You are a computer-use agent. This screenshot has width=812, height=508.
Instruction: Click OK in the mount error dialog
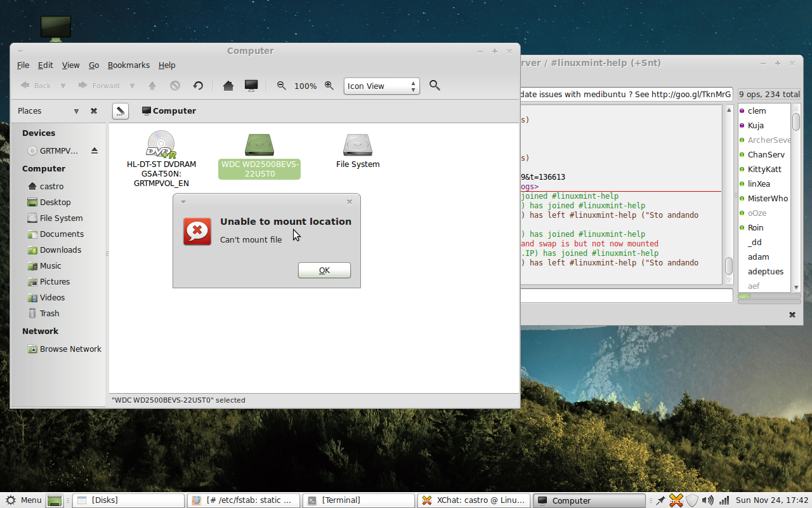tap(324, 271)
